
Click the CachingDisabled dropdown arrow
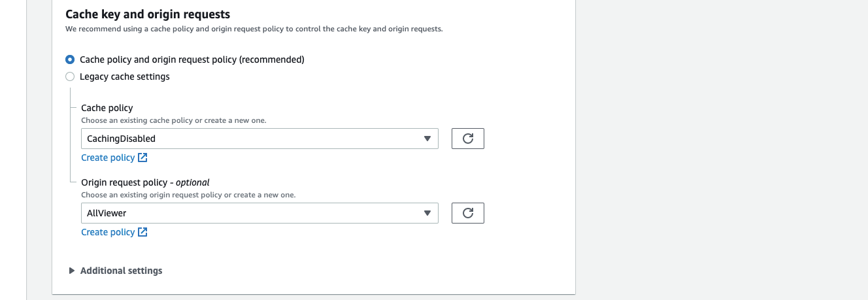(x=427, y=139)
